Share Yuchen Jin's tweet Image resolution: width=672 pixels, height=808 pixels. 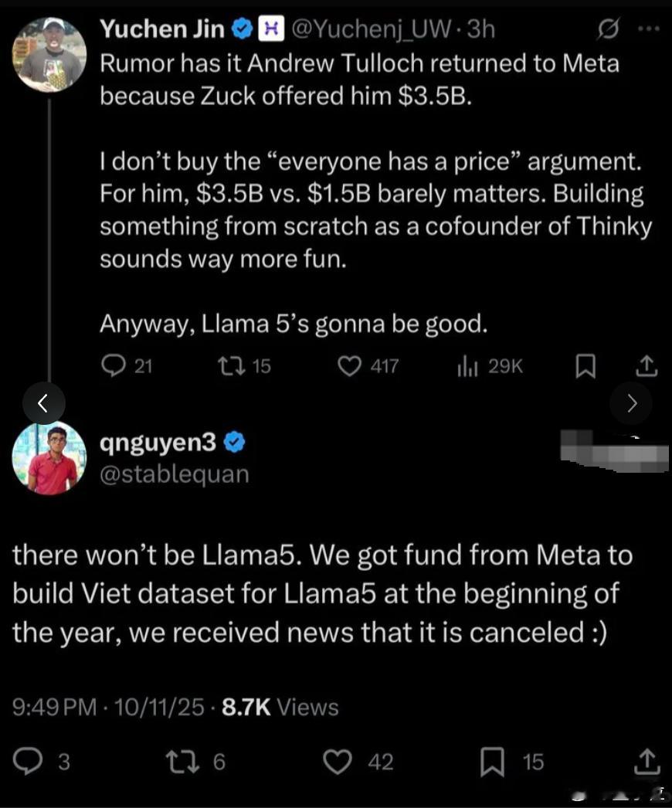coord(647,365)
